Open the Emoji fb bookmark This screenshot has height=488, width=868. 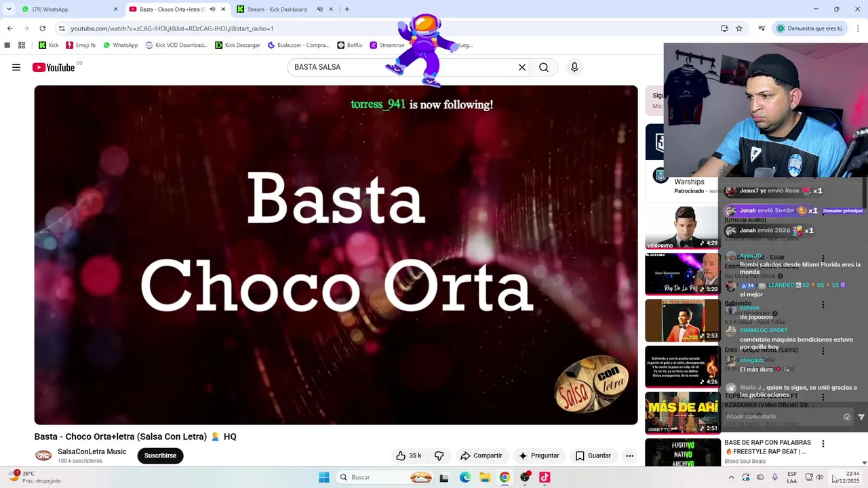click(x=81, y=45)
